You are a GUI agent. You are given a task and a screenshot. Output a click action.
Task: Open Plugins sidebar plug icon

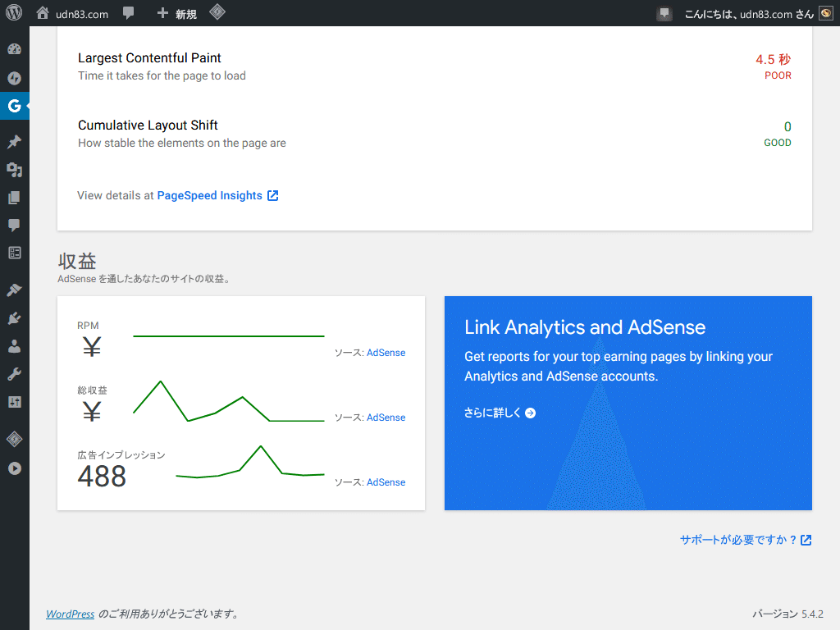pyautogui.click(x=15, y=319)
